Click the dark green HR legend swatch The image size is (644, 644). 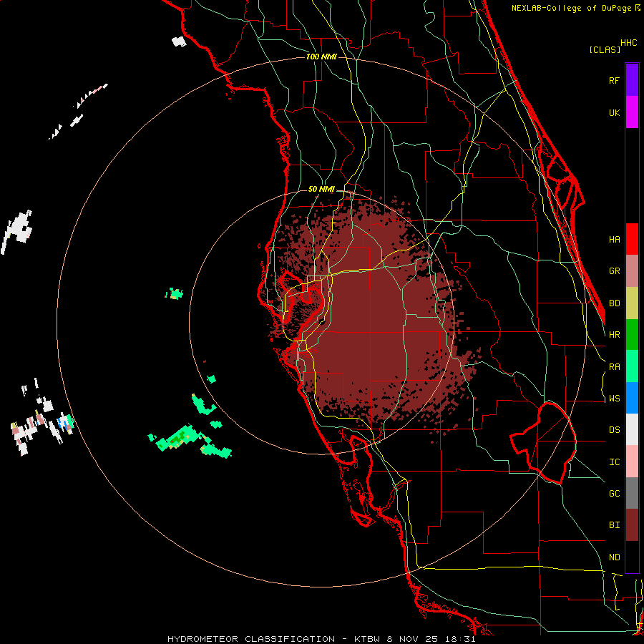(x=632, y=335)
